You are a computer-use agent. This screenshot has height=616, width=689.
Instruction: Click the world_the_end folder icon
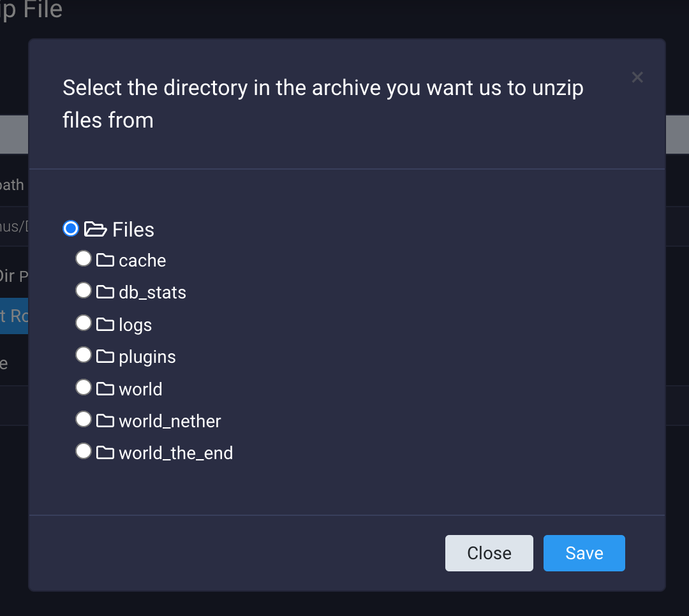(x=105, y=453)
